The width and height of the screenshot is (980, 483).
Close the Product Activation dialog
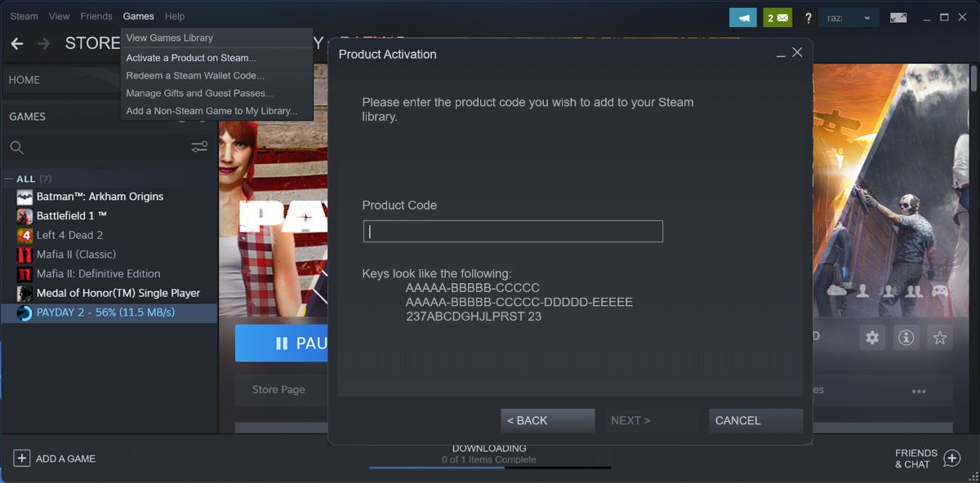797,52
